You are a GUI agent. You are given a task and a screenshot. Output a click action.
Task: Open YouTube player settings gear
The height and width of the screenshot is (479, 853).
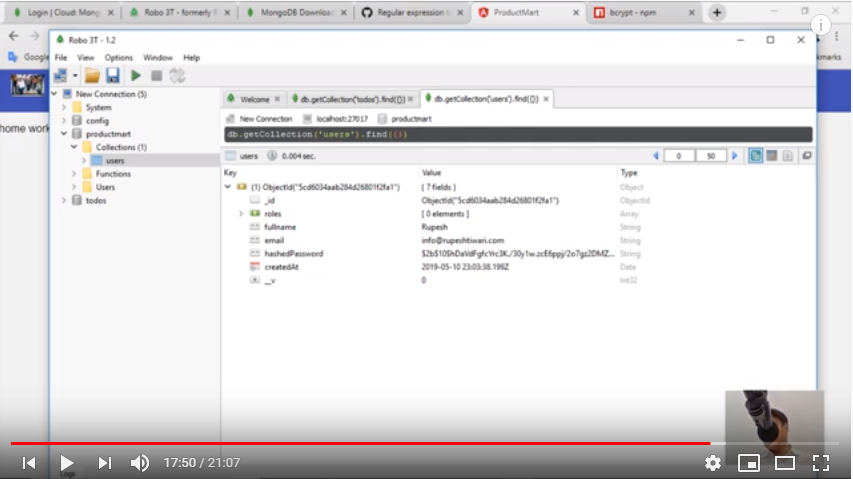pos(712,462)
